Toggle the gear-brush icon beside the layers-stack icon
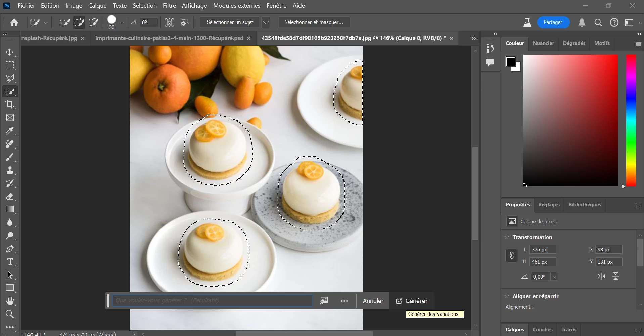 click(184, 23)
